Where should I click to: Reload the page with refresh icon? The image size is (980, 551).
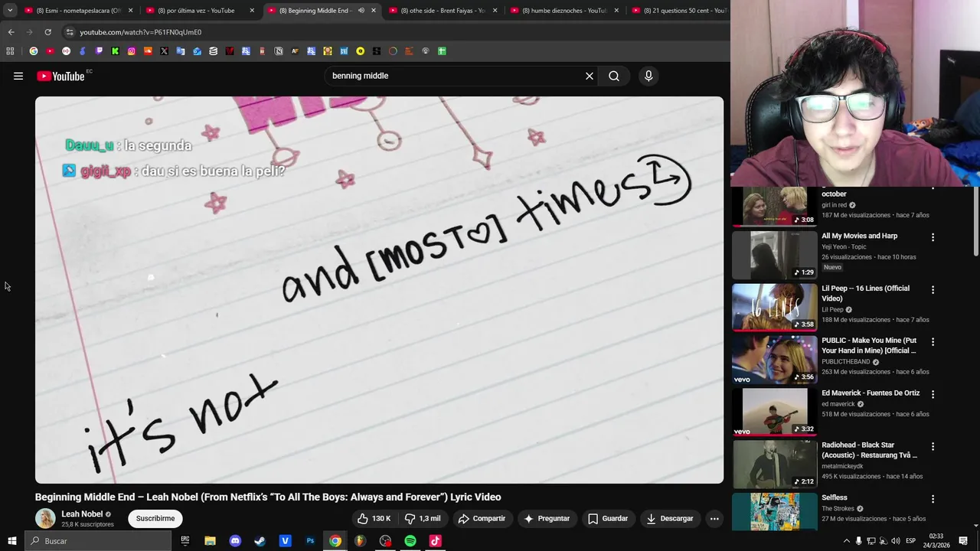[47, 32]
